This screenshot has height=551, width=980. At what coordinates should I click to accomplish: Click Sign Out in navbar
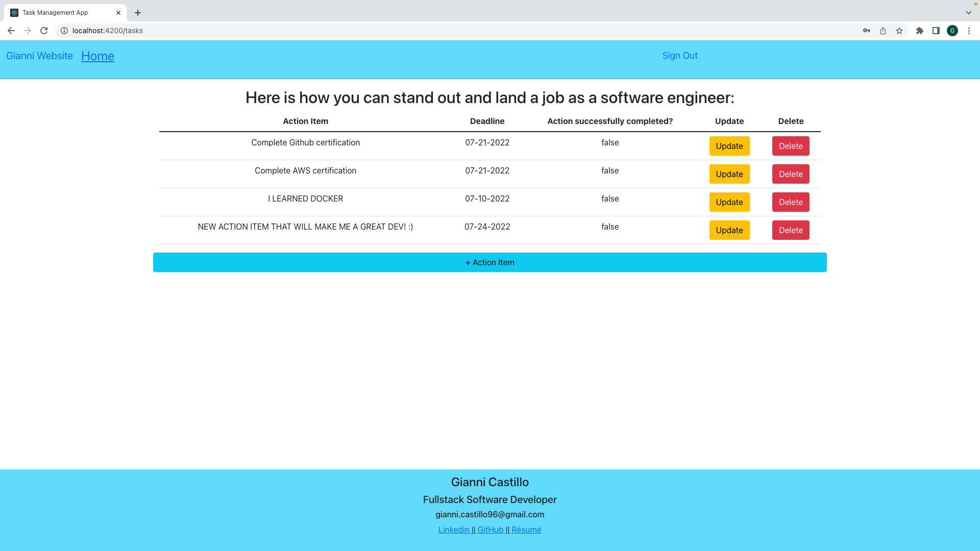click(x=679, y=56)
